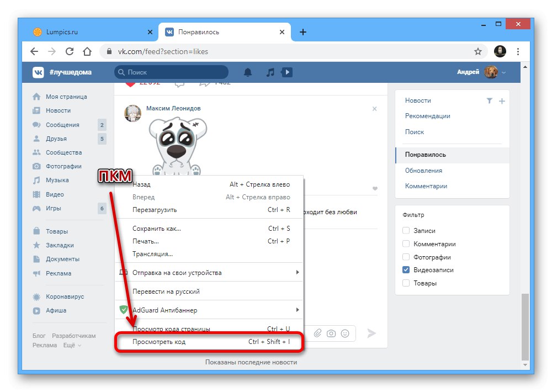Viewport: 552px width, 392px height.
Task: Go to Моя страница in the sidebar
Action: (x=66, y=97)
